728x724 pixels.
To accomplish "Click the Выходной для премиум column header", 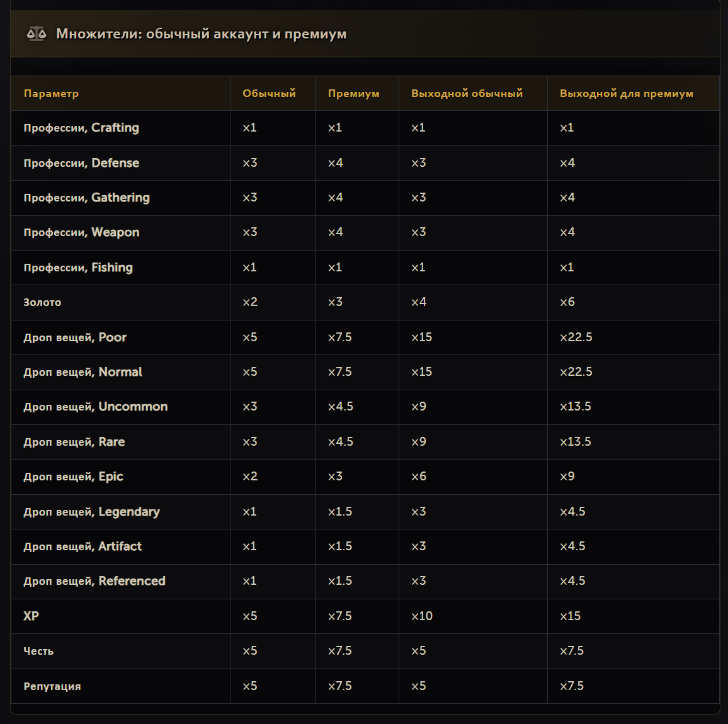I will tap(627, 93).
